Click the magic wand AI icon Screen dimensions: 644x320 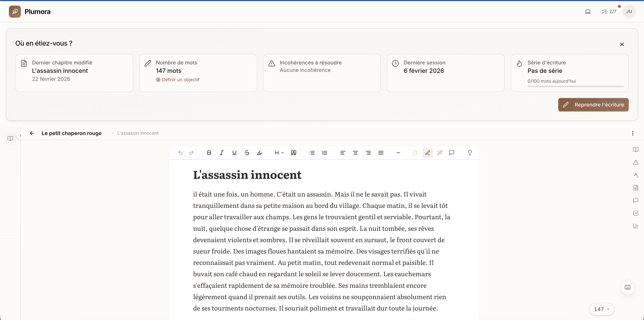click(x=440, y=153)
